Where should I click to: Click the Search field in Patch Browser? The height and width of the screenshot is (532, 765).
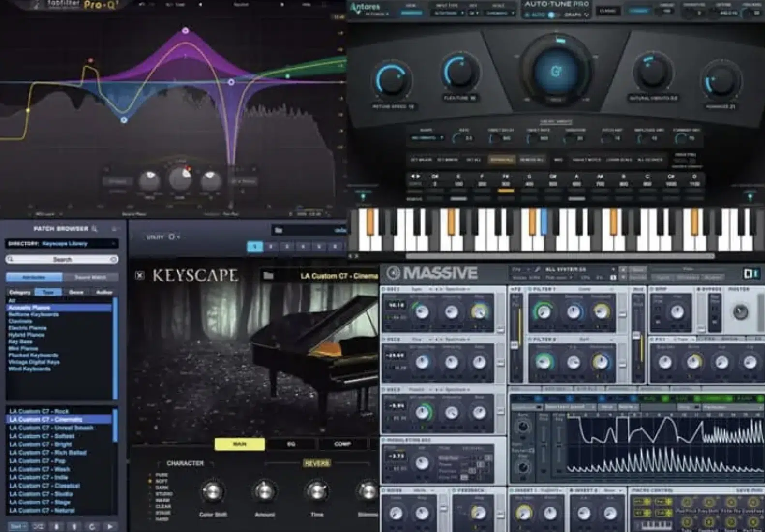61,260
